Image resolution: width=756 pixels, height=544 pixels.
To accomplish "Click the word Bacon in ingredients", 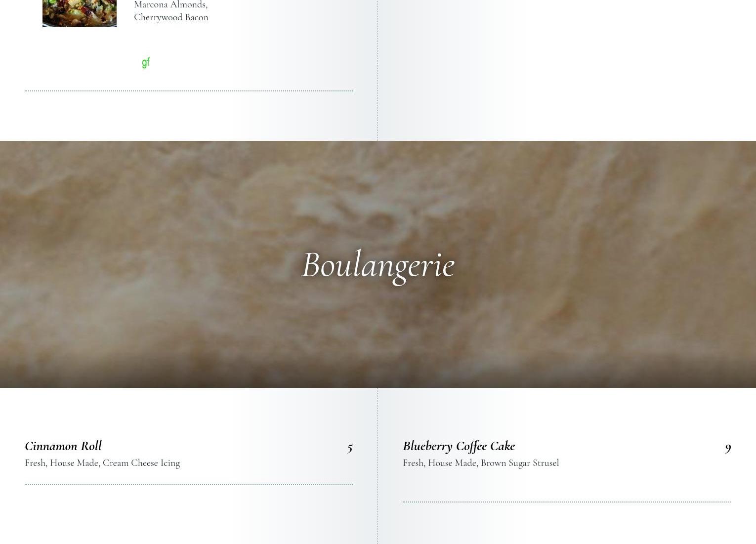I will [197, 17].
